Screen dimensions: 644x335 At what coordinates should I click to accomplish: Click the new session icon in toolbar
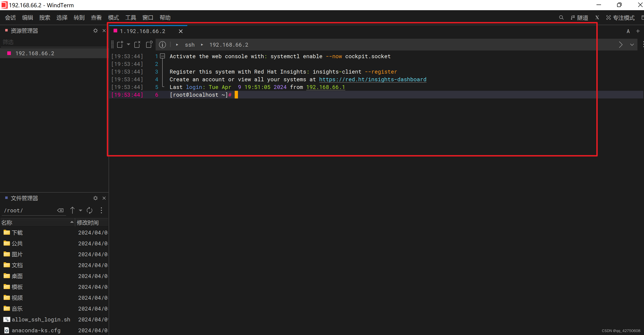click(x=120, y=44)
